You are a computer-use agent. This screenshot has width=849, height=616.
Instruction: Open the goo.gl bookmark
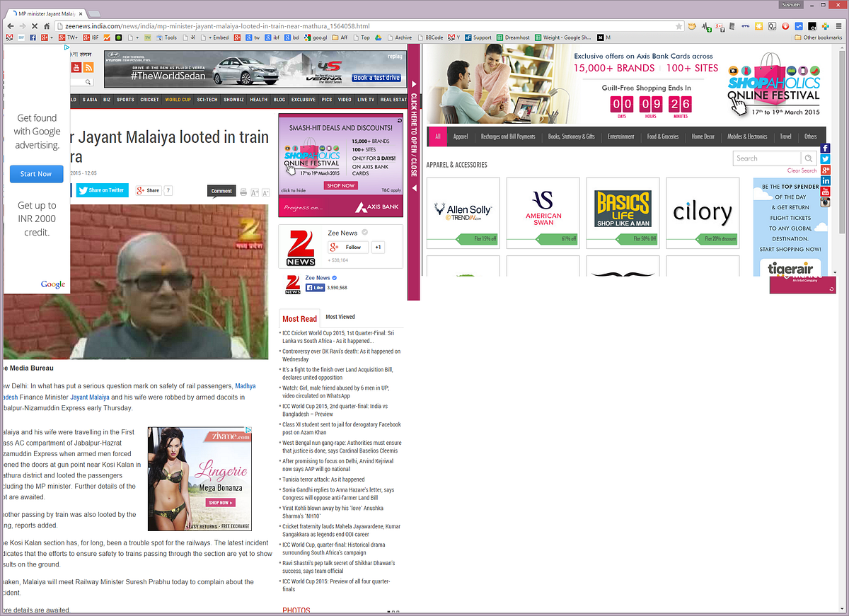coord(316,37)
